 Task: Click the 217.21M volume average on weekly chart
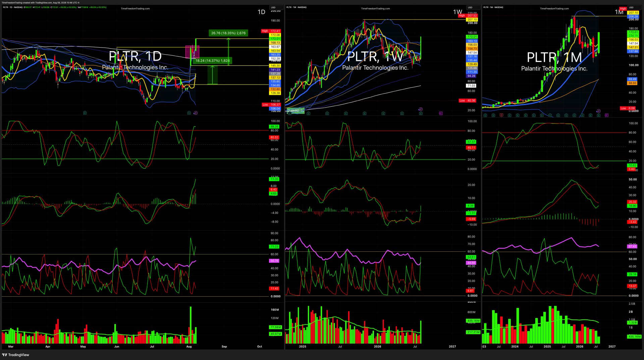click(473, 332)
